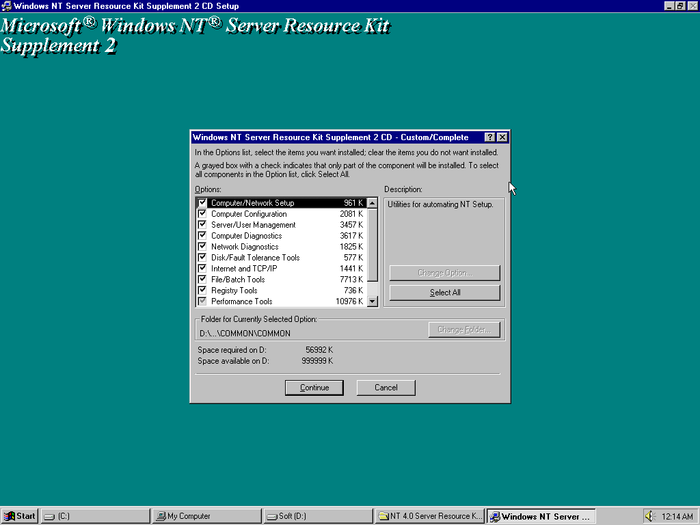
Task: Click the help question mark button in dialog title
Action: 490,136
